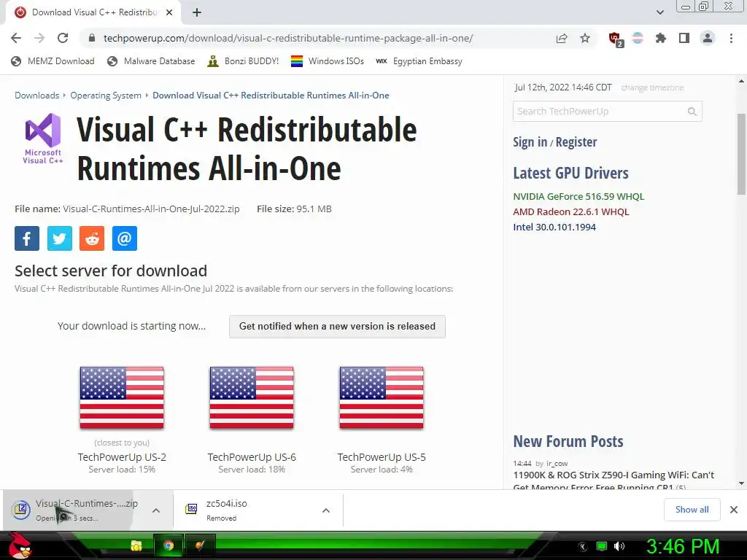This screenshot has width=747, height=560.
Task: Share on Reddit
Action: coord(92,238)
